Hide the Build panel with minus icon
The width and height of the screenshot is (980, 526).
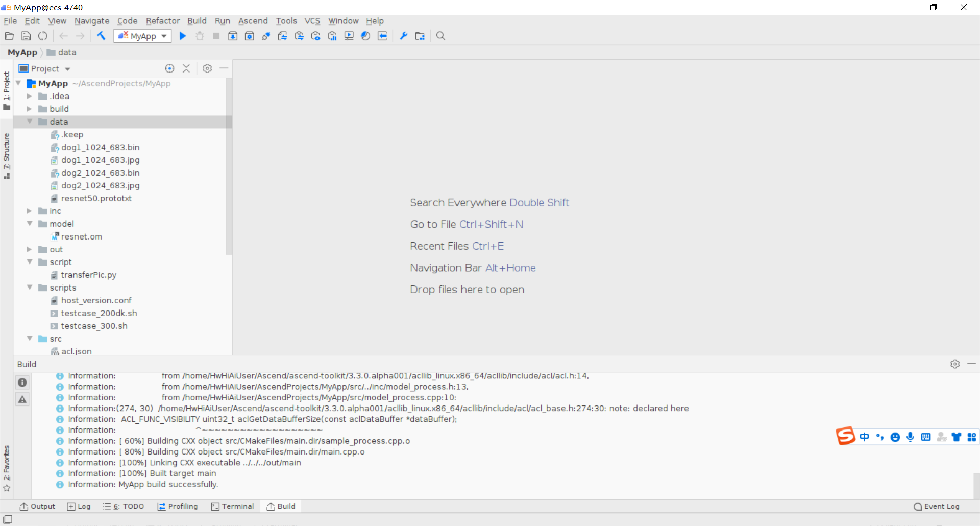pyautogui.click(x=972, y=364)
